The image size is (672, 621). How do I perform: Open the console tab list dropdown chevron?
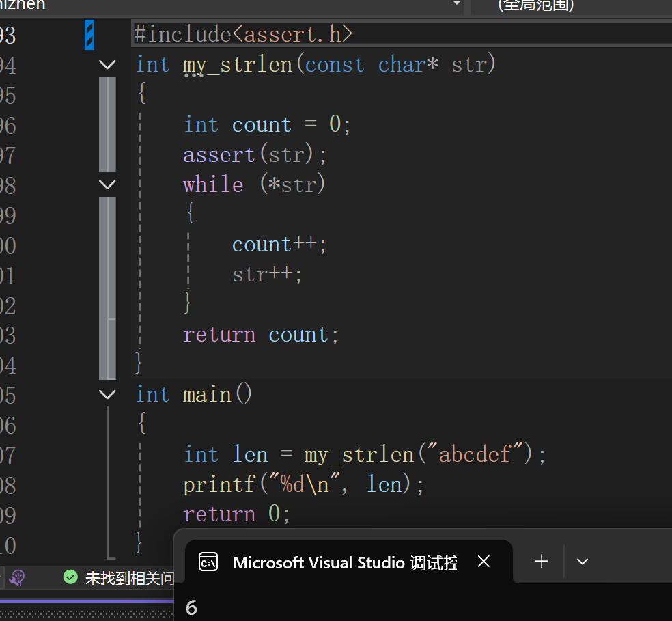[x=582, y=562]
